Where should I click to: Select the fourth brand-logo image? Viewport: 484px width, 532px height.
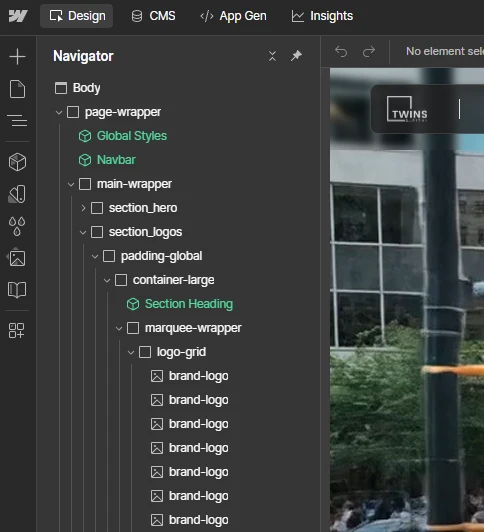tap(198, 448)
